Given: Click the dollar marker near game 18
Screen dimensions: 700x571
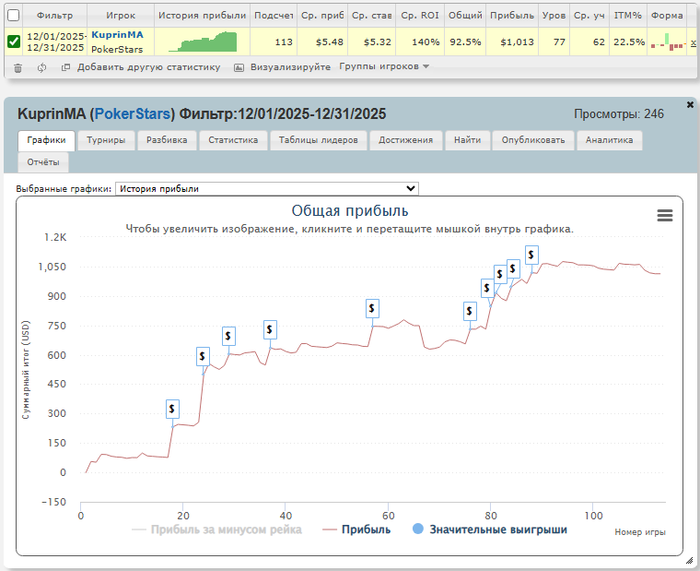Looking at the screenshot, I should point(172,409).
